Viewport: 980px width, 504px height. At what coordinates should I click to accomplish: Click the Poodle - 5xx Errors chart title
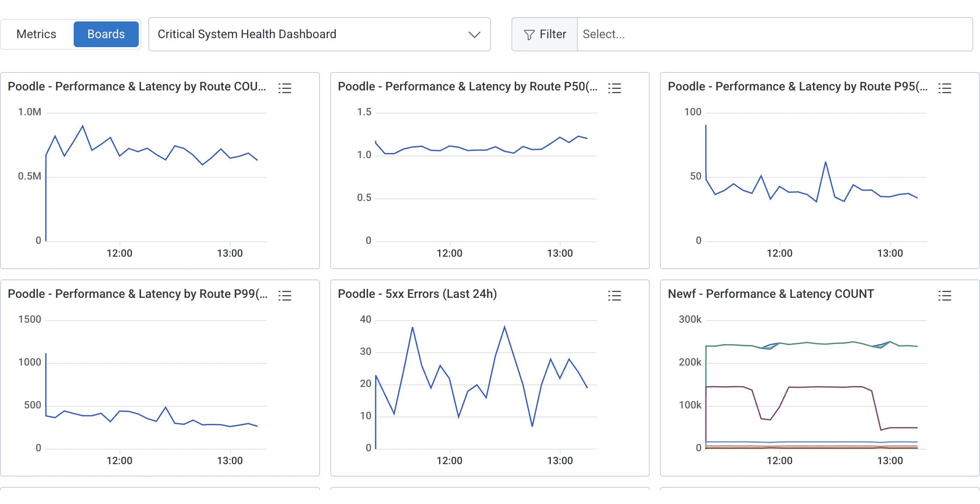[417, 294]
